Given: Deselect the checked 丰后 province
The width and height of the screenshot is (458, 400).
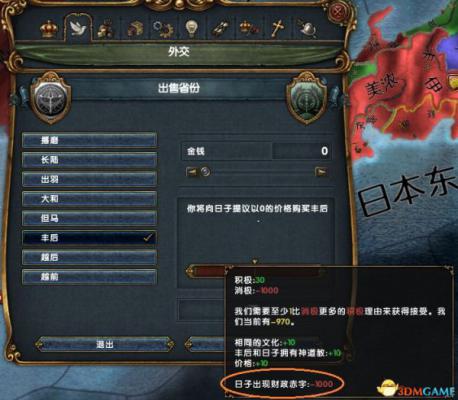Looking at the screenshot, I should [x=89, y=238].
